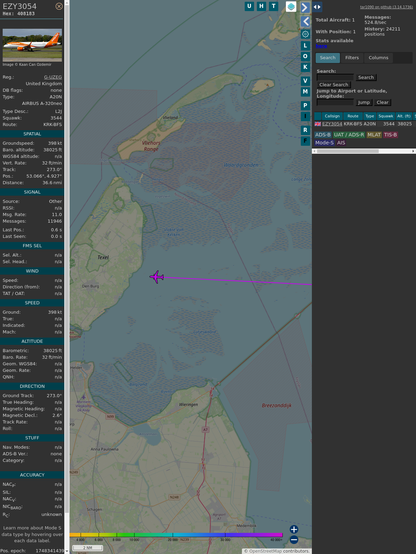Click the ACCURACY section header
The image size is (416, 554).
(x=32, y=475)
